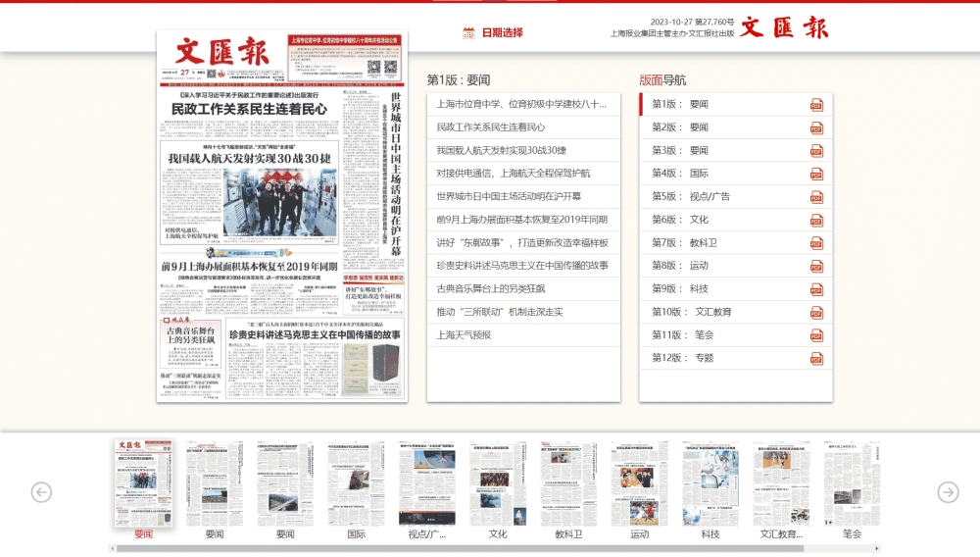Select 第5版：视点/广告 in page navigation

(691, 196)
